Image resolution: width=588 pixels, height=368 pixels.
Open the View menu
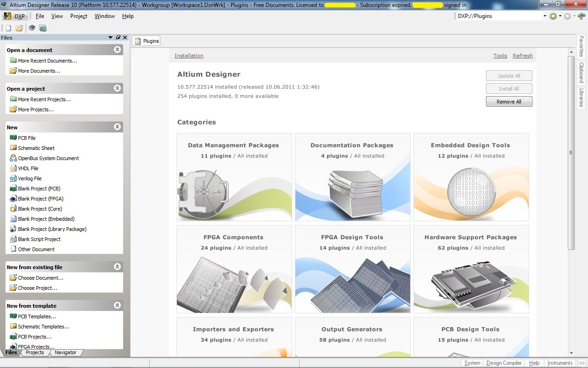57,16
